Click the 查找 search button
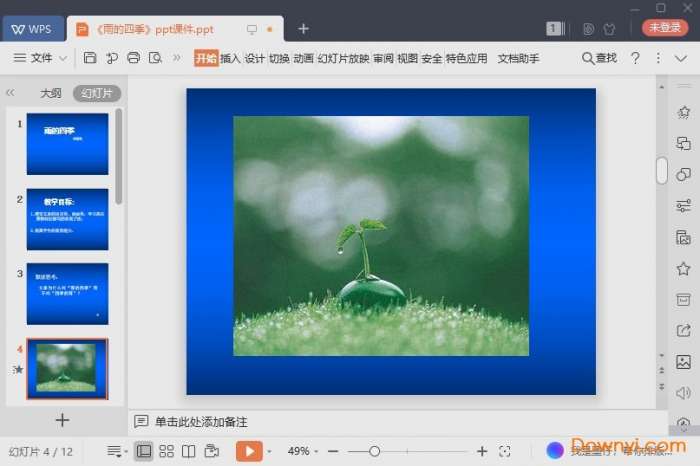This screenshot has height=466, width=700. pyautogui.click(x=599, y=58)
